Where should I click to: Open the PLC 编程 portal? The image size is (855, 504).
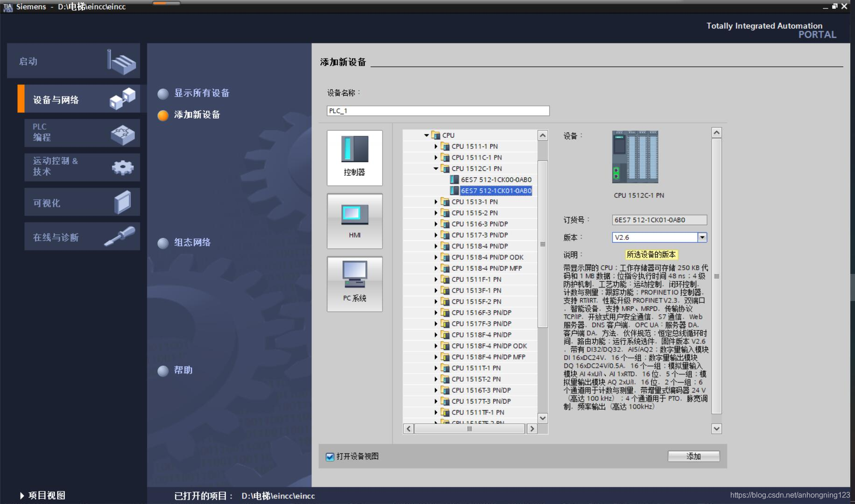82,133
